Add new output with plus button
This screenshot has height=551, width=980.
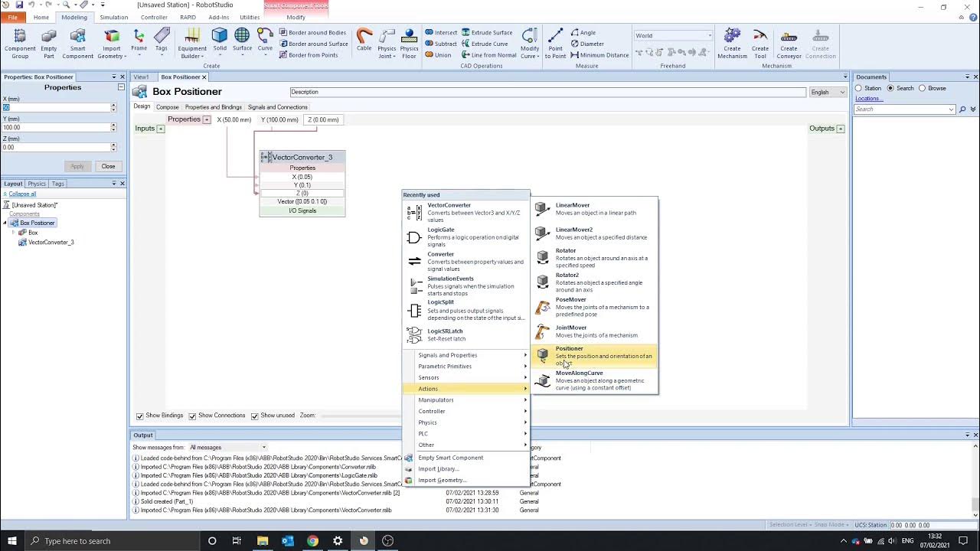[x=841, y=129]
